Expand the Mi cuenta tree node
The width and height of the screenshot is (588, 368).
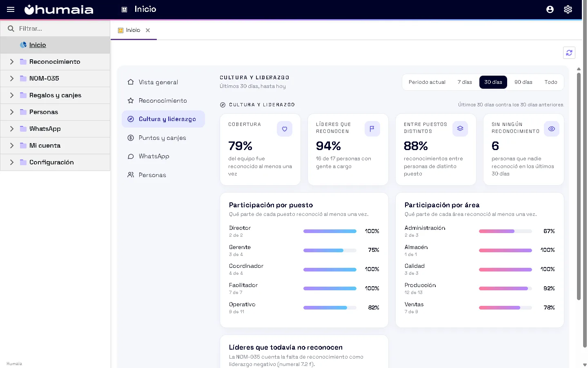[12, 146]
